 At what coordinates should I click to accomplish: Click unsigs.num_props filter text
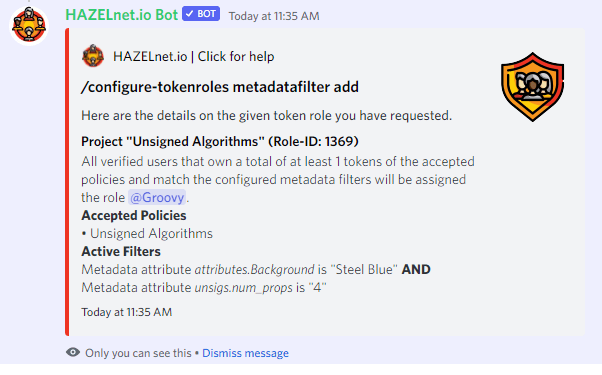[x=243, y=287]
